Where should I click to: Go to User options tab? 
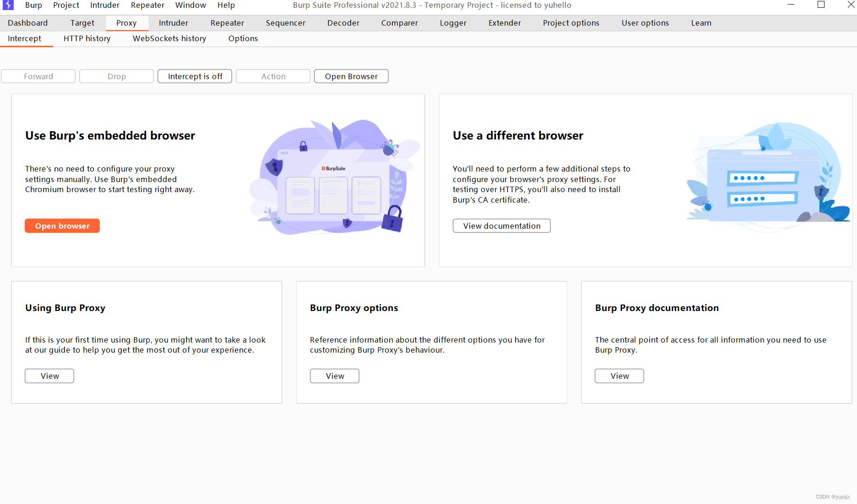(x=645, y=23)
